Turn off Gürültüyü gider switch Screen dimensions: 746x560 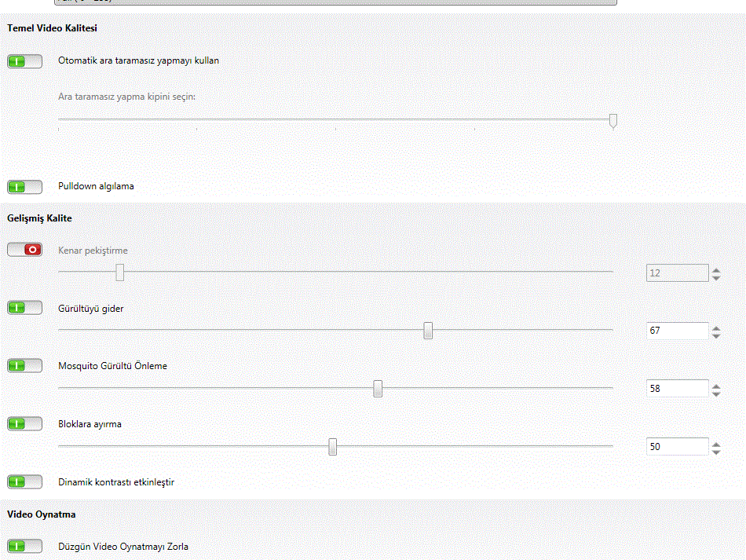coord(25,308)
